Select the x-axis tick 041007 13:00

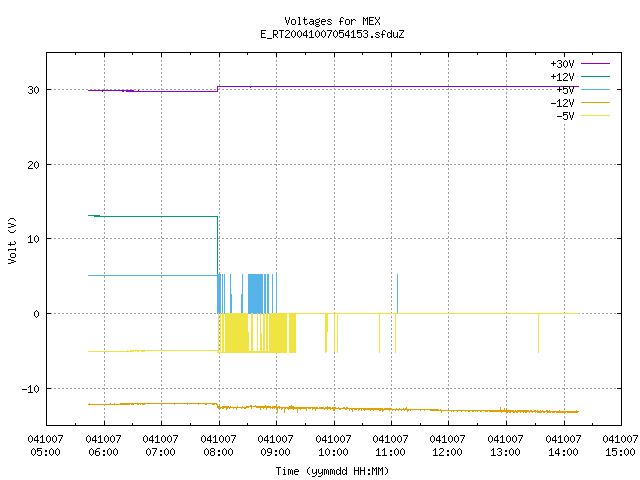point(506,446)
